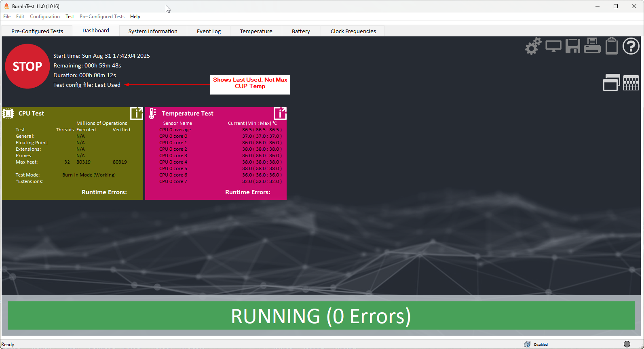Click the Disabled status bar icon
The height and width of the screenshot is (349, 644).
coord(527,344)
